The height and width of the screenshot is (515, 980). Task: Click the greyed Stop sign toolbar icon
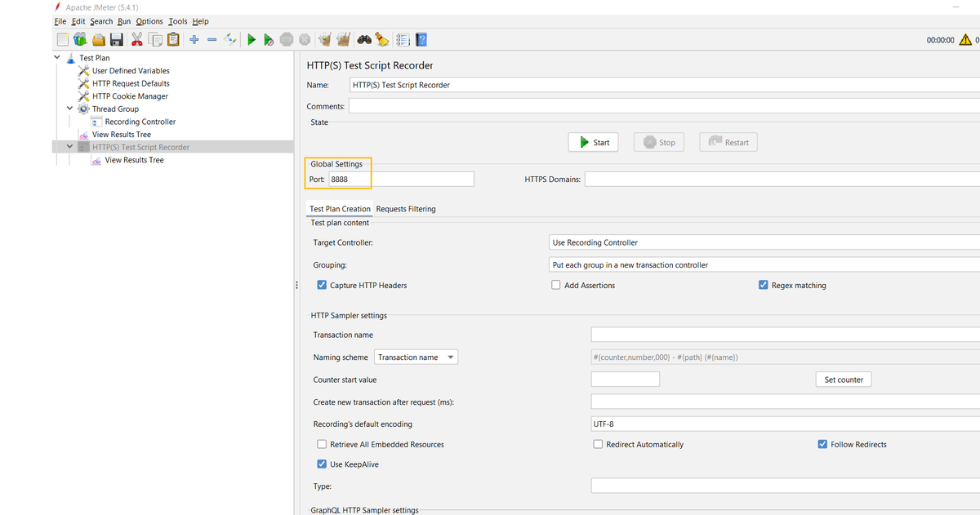click(x=287, y=39)
